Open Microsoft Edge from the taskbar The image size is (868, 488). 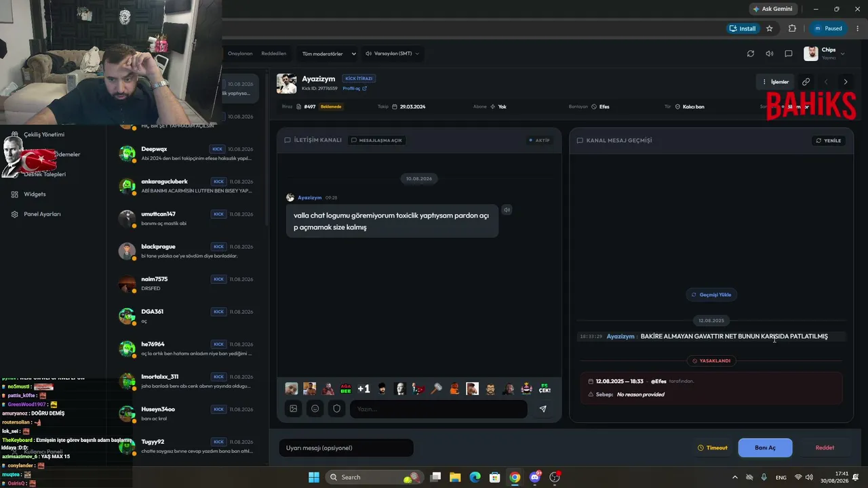tap(475, 477)
